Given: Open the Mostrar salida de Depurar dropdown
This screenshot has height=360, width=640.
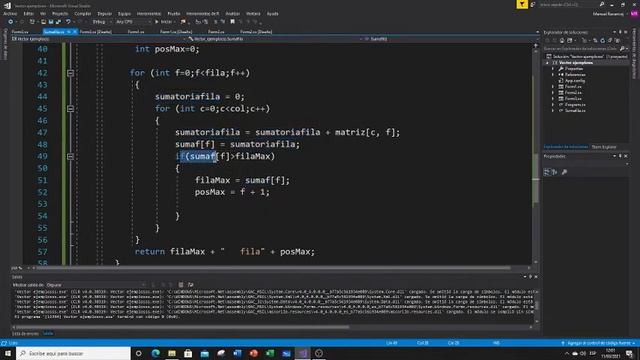Looking at the screenshot, I should click(x=97, y=285).
